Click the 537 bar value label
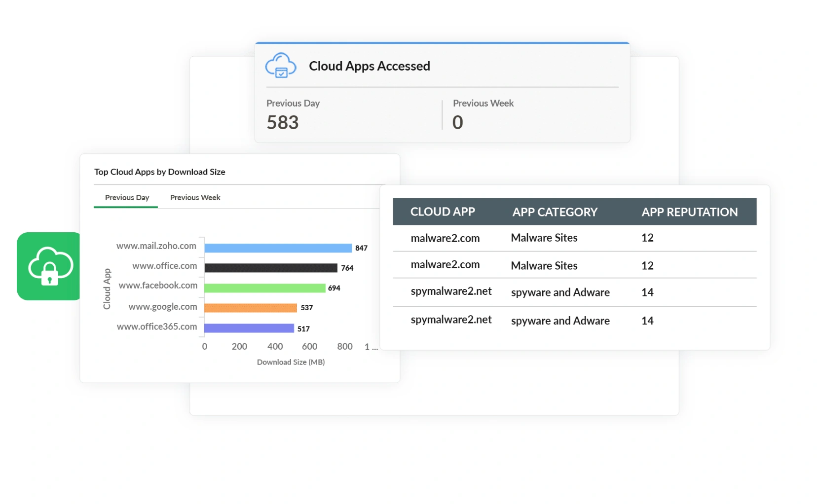This screenshot has height=504, width=818. 307,308
